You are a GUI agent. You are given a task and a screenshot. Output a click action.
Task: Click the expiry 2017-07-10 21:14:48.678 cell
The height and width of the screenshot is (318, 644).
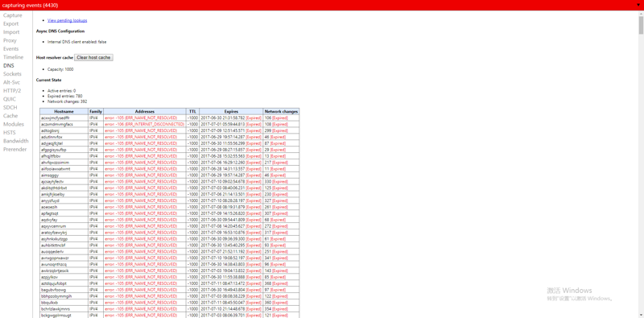click(x=231, y=308)
